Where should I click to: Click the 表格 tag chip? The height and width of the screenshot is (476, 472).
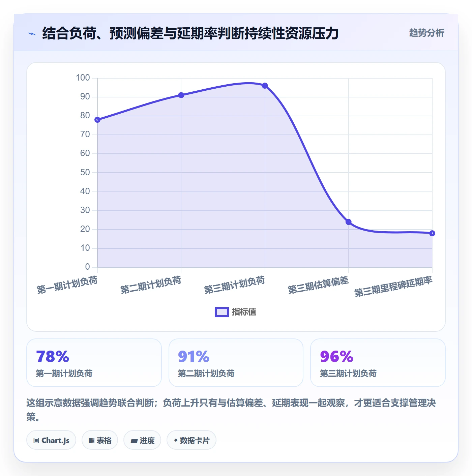tap(100, 440)
